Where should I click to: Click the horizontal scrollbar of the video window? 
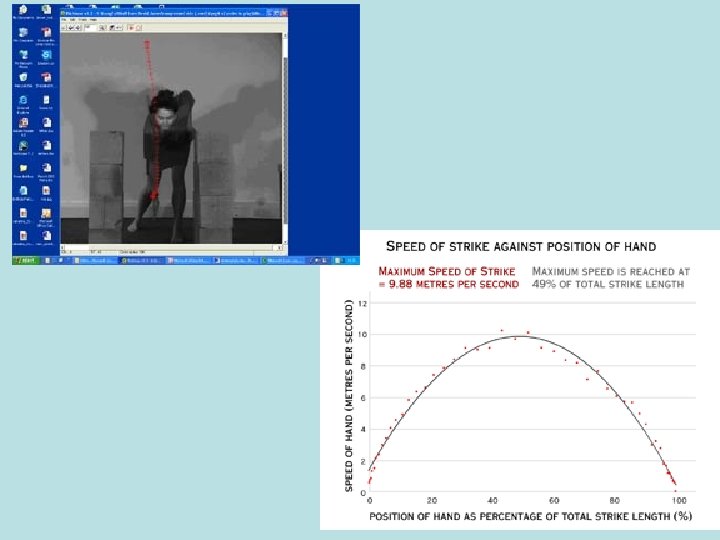172,248
